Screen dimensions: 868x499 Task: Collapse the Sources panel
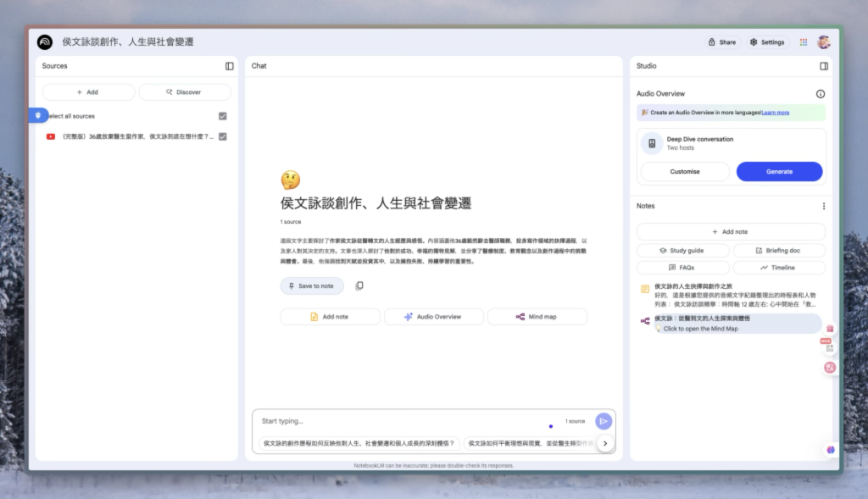(x=229, y=66)
